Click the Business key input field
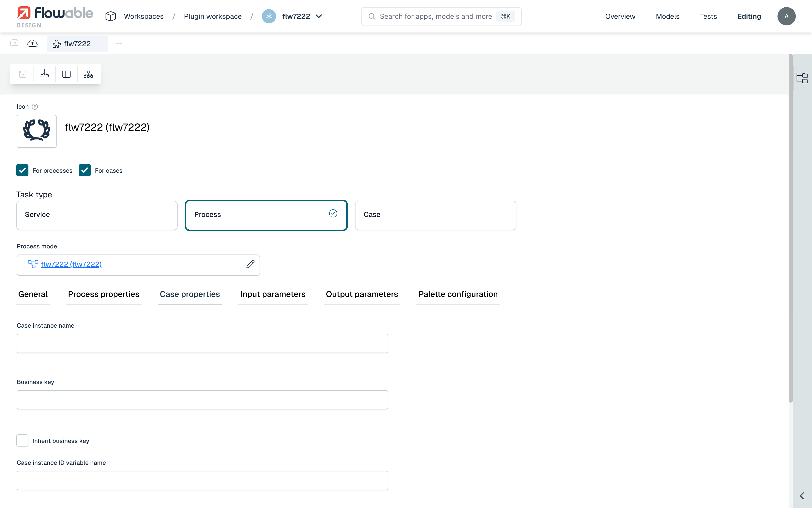This screenshot has width=812, height=508. pyautogui.click(x=202, y=400)
